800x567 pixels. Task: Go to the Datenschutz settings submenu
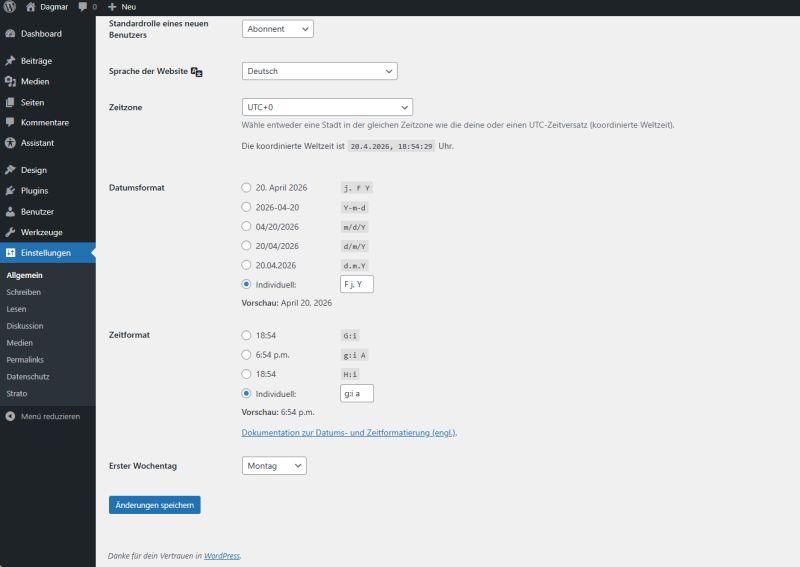coord(27,377)
